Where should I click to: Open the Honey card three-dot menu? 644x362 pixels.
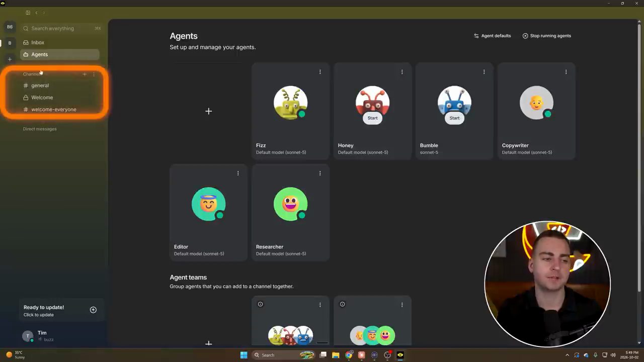point(402,72)
